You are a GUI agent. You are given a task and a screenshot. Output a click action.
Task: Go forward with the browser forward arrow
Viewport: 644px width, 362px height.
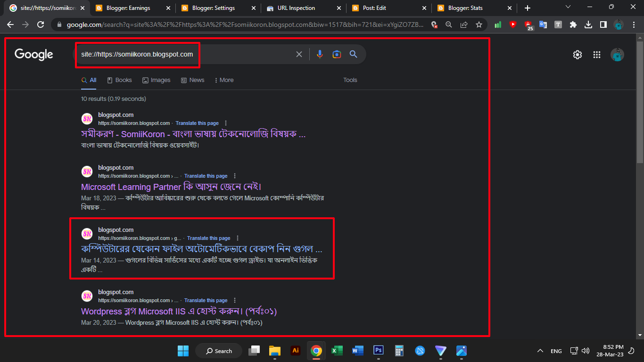coord(25,25)
